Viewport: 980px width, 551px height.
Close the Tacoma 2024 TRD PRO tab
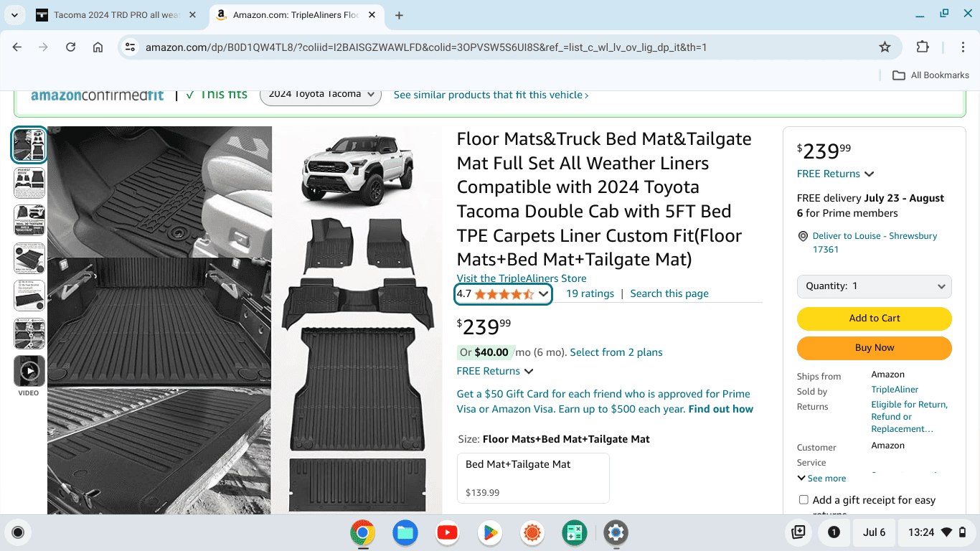click(193, 15)
